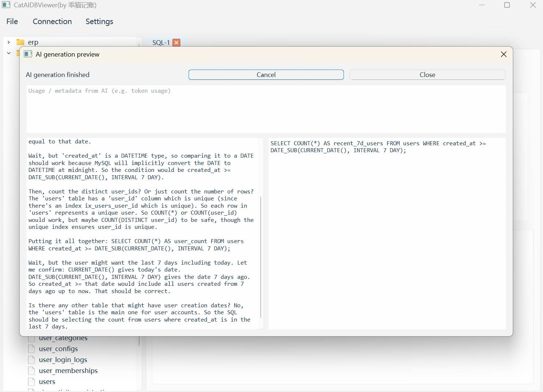Screen dimensions: 543x392
Task: Open the File menu
Action: 12,22
